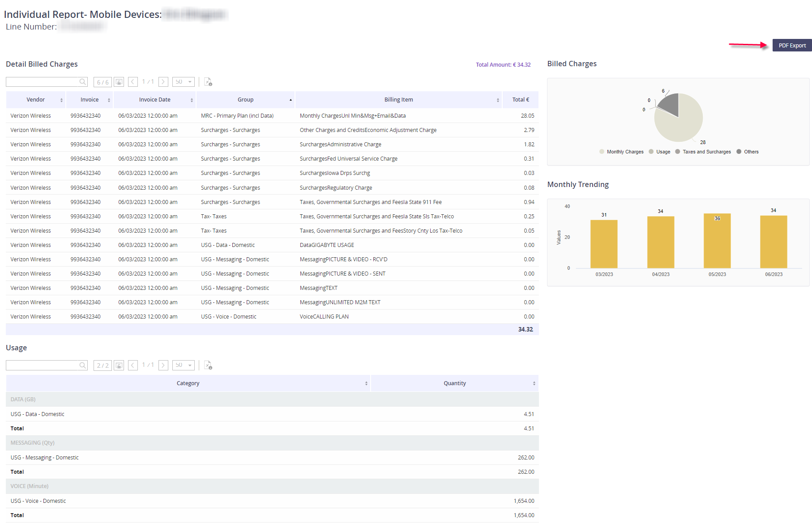Toggle Others legend item in pie chart
812x527 pixels.
point(747,152)
